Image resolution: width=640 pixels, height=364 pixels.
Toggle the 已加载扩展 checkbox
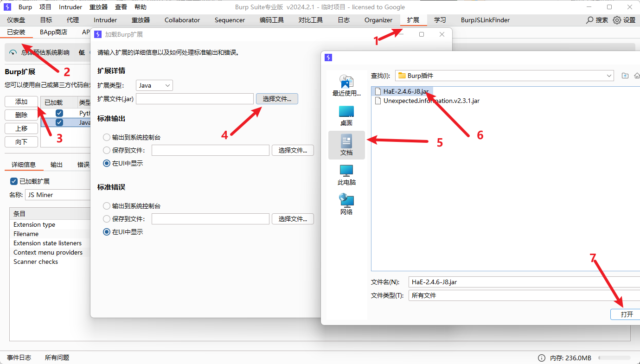14,181
